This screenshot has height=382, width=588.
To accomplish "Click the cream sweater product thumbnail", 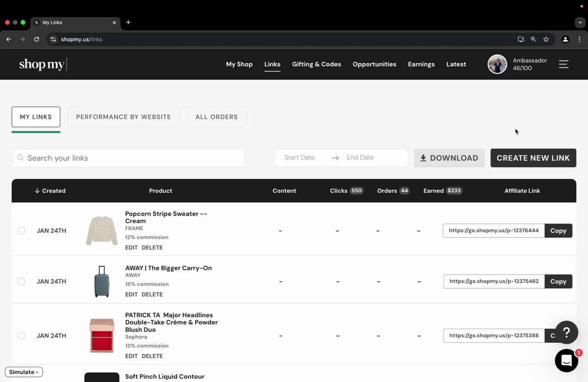I will coord(102,231).
